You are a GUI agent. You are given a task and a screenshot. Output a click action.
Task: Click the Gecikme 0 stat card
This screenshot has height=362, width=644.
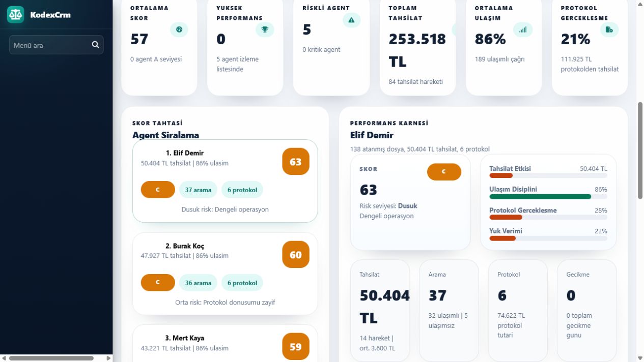click(x=587, y=311)
